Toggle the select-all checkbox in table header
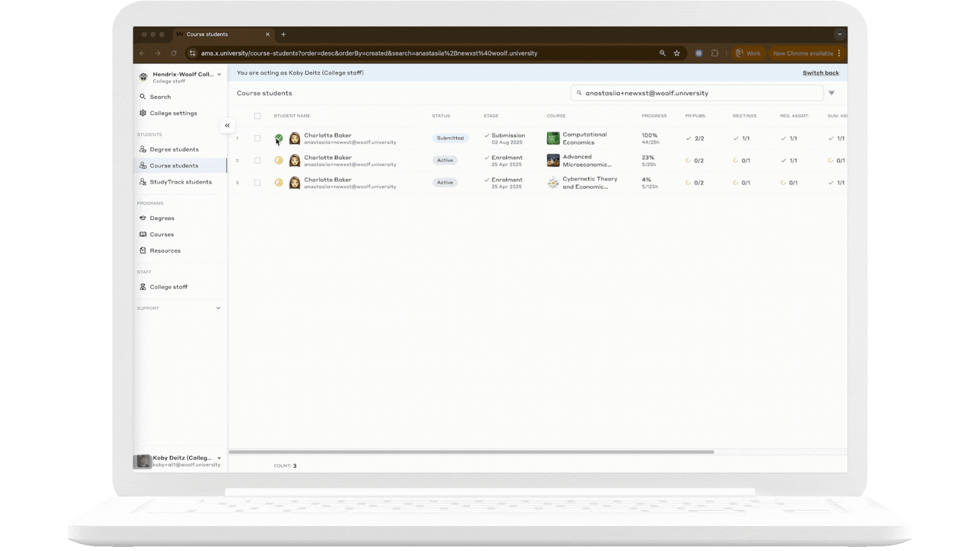The width and height of the screenshot is (980, 551). coord(257,116)
